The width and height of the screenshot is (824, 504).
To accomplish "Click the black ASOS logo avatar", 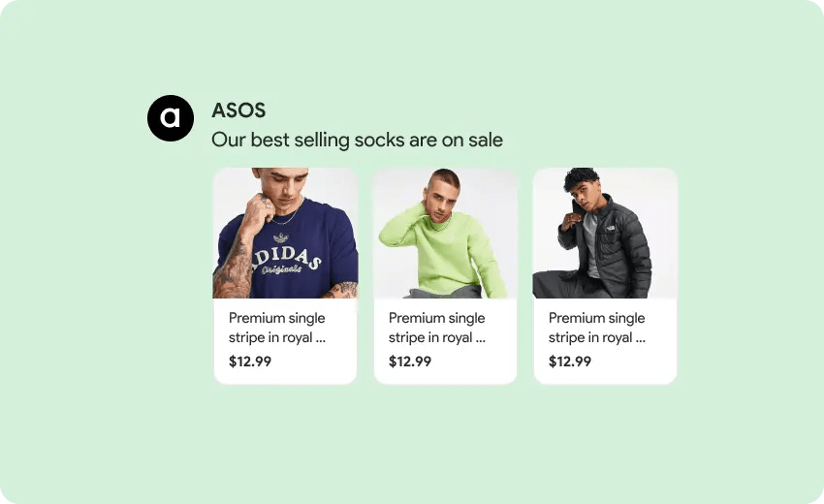I will (x=171, y=118).
